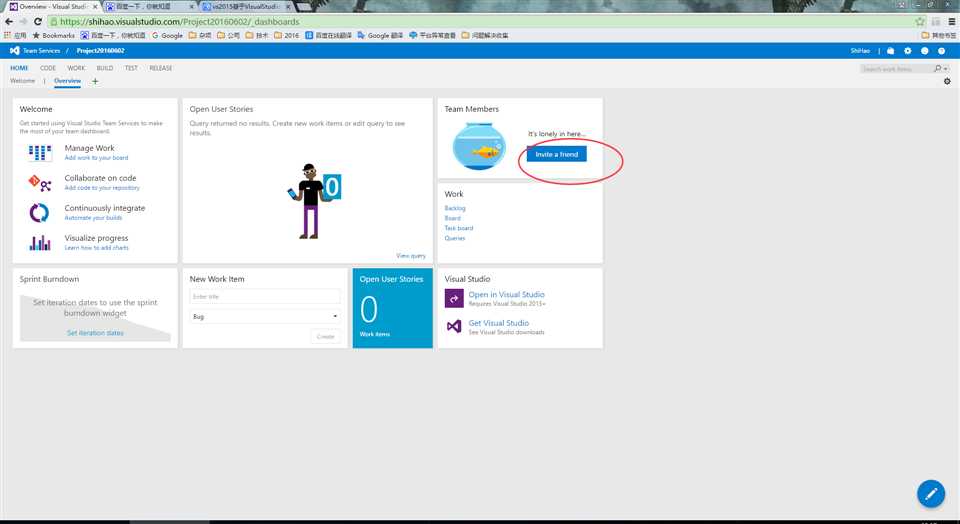Open the CODE hub
960x524 pixels.
pos(48,68)
